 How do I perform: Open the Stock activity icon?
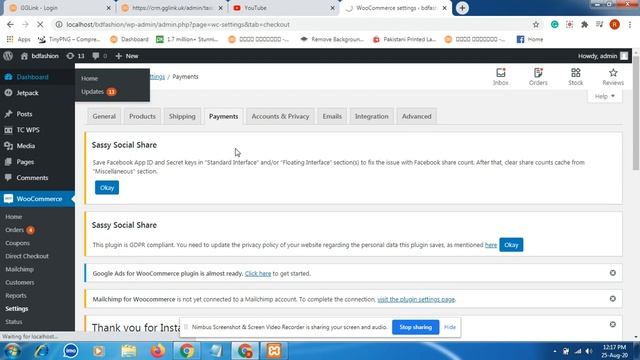click(576, 77)
